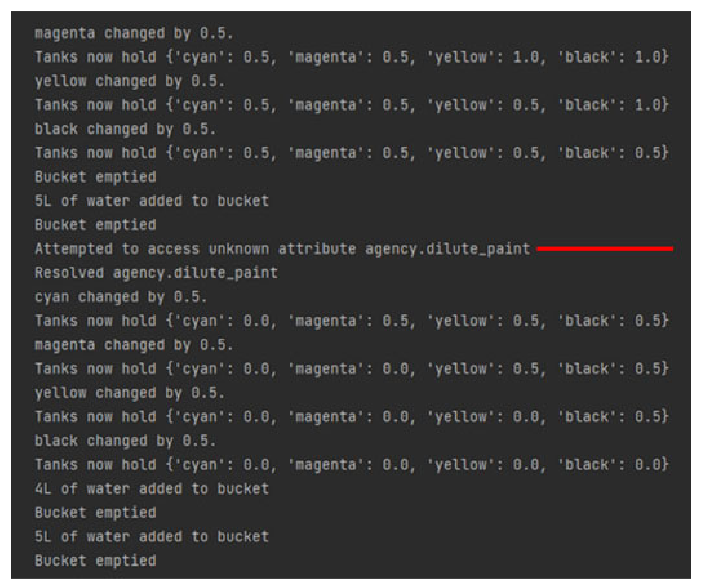Select Tanks line with magenta 0.0, yellow 0.5

351,369
